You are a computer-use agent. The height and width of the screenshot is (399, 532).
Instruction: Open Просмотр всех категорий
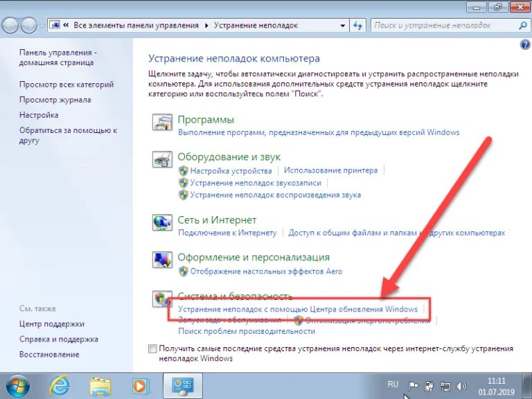click(66, 85)
